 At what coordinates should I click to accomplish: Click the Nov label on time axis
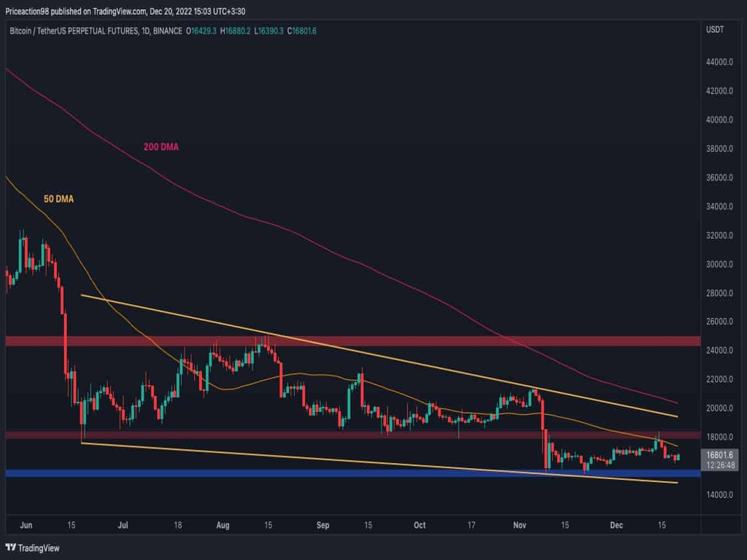pyautogui.click(x=519, y=524)
